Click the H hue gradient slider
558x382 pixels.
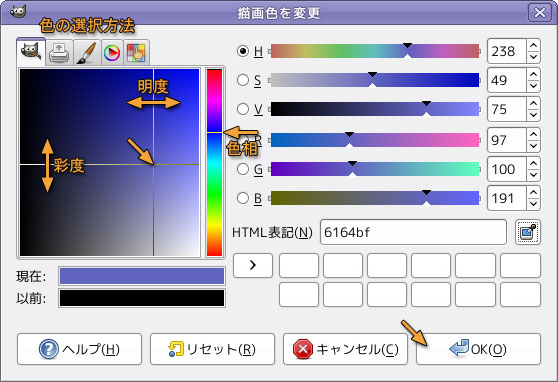point(375,51)
